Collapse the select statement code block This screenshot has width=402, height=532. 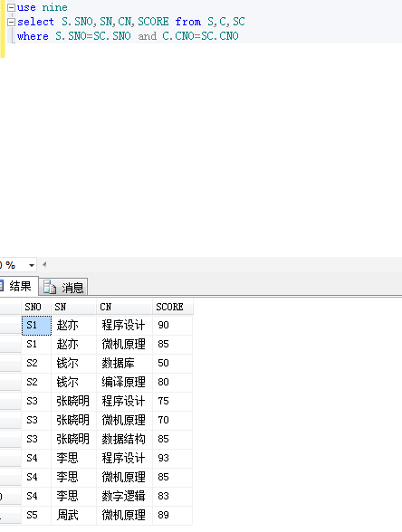tap(11, 22)
